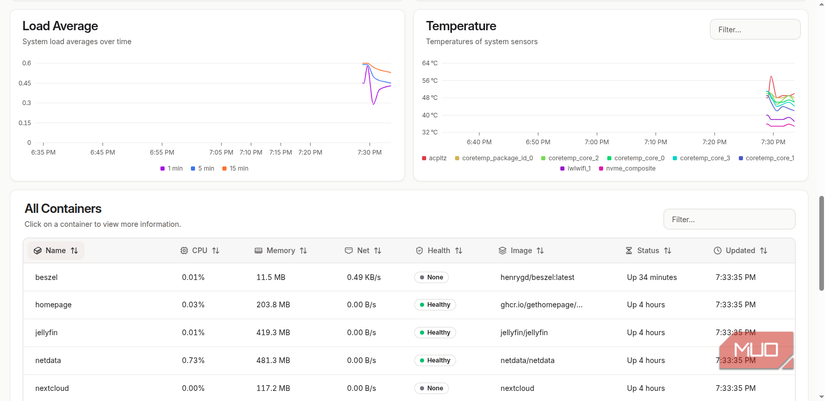
Task: Open the jellyfin container row
Action: tap(409, 333)
